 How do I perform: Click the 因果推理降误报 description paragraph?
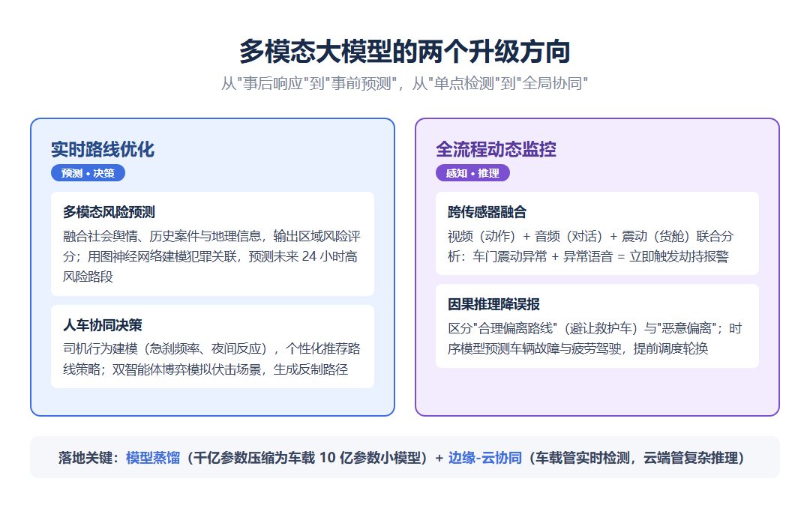pyautogui.click(x=595, y=339)
